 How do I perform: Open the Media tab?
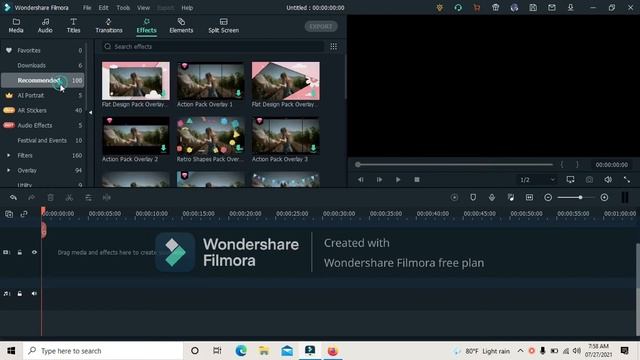click(x=16, y=26)
